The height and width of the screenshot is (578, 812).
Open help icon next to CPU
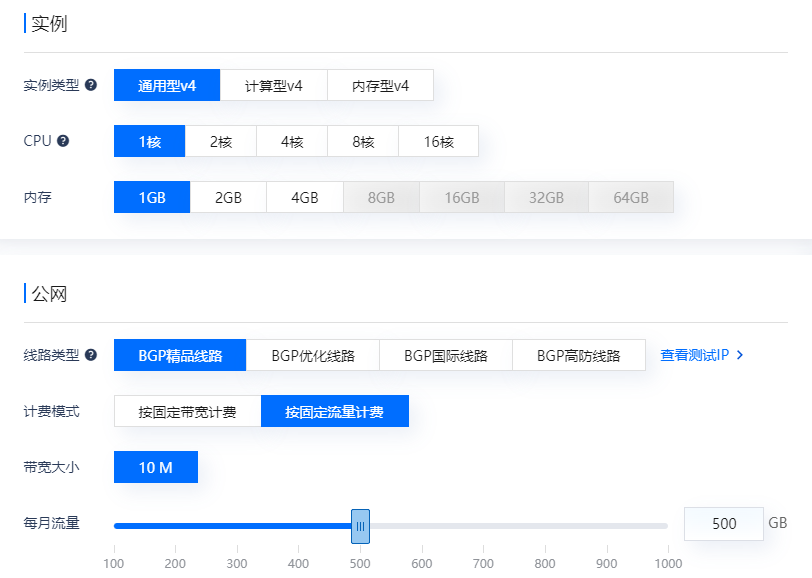pyautogui.click(x=63, y=141)
